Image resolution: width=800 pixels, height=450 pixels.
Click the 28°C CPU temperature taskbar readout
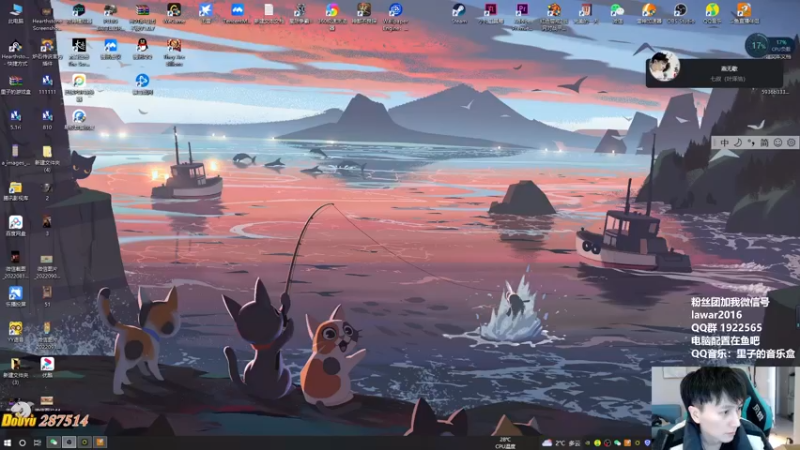click(505, 442)
